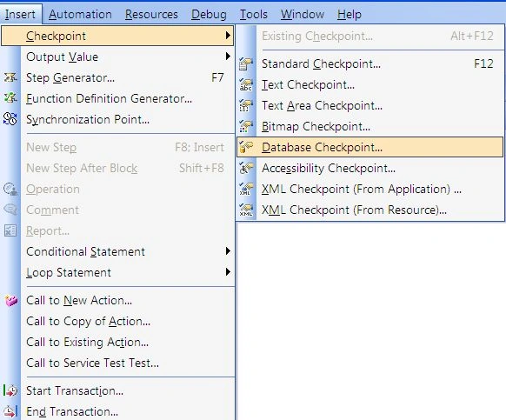
Task: Expand the Output Value submenu arrow
Action: [x=228, y=57]
